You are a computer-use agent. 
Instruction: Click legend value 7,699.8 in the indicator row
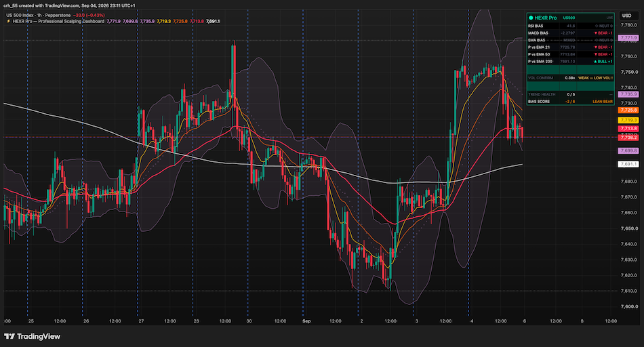coord(130,21)
